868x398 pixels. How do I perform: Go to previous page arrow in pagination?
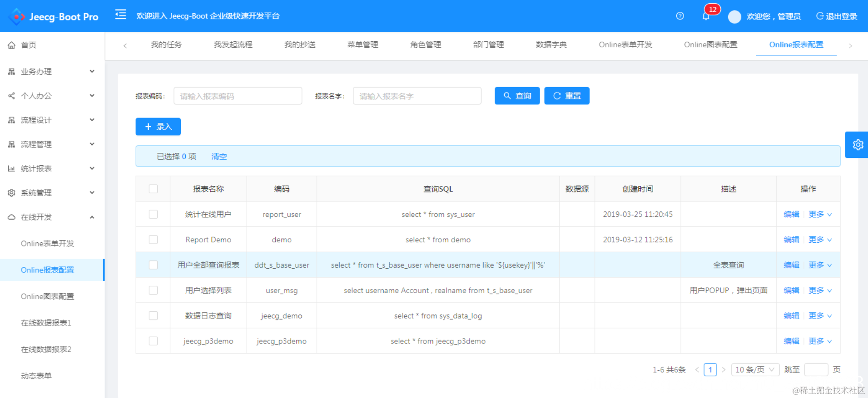[697, 370]
